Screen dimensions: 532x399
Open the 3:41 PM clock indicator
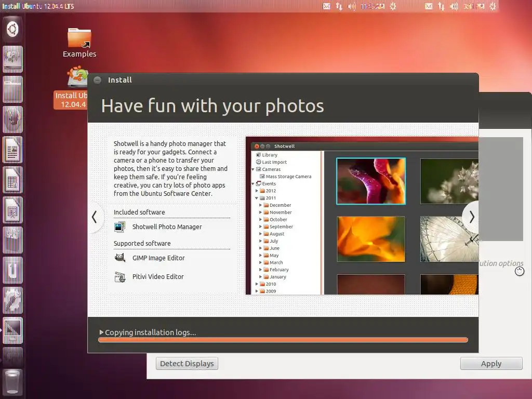[x=474, y=6]
